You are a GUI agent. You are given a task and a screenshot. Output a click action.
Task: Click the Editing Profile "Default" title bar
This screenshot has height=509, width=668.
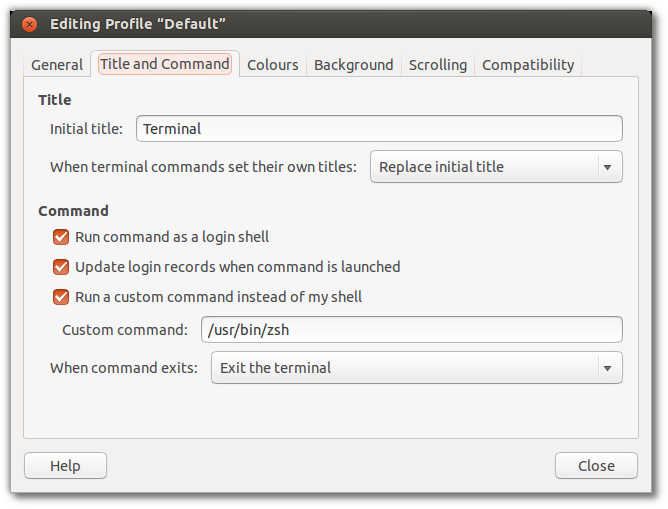coord(331,24)
